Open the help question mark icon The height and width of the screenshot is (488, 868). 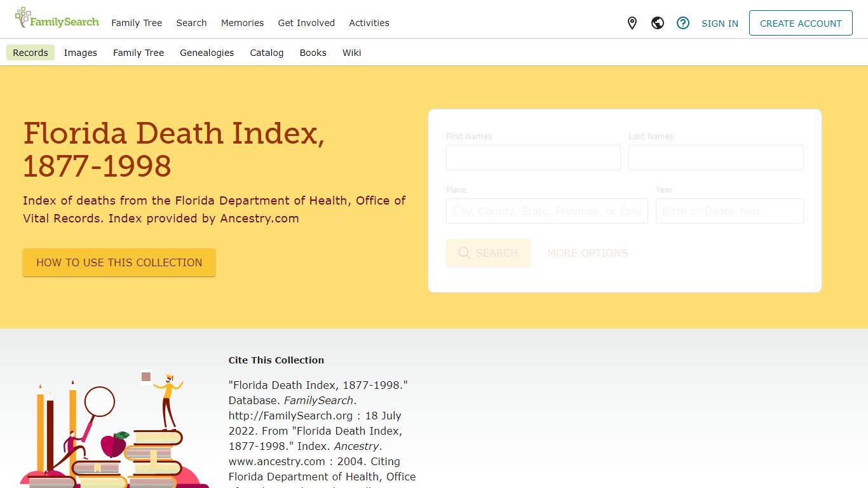683,24
